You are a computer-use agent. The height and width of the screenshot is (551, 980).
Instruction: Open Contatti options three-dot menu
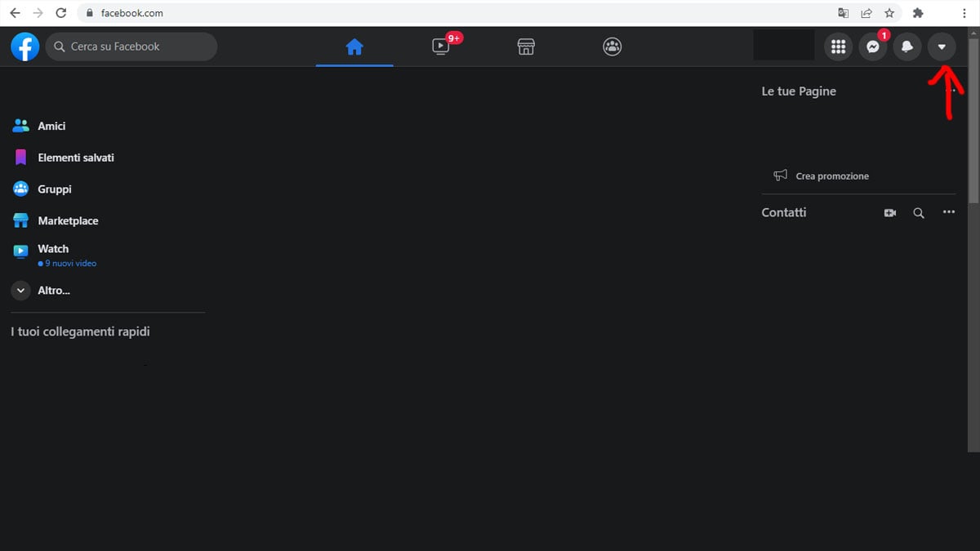pyautogui.click(x=948, y=212)
